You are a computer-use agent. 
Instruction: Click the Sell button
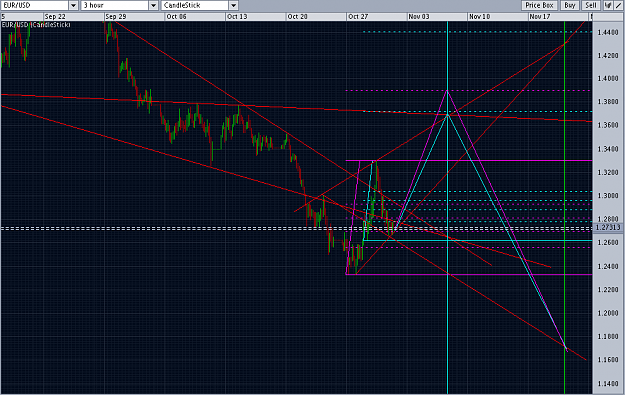(x=591, y=5)
